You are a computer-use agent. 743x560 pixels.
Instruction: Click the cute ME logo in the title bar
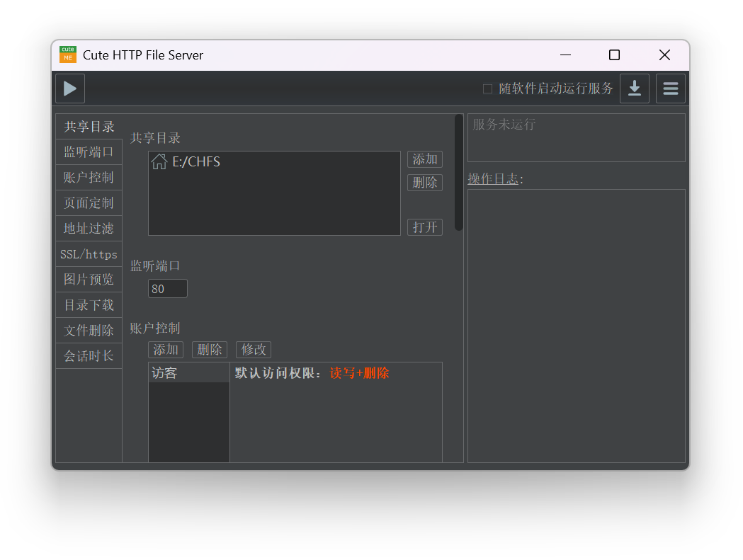[x=67, y=55]
